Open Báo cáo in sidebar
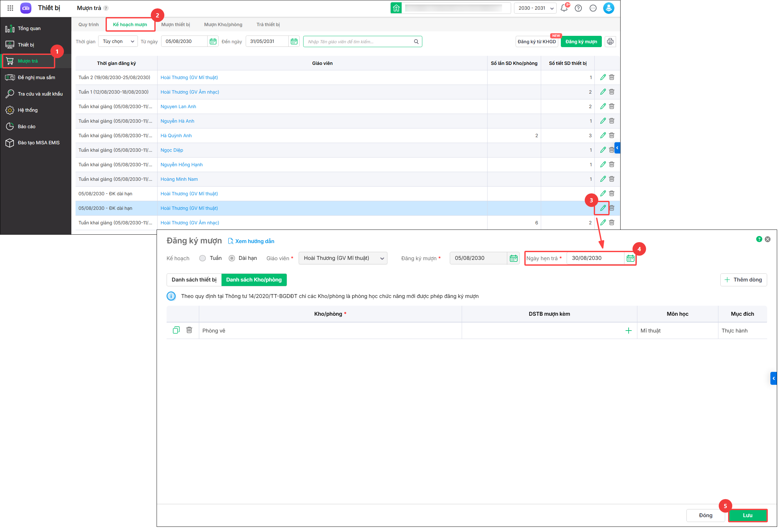Screen dimensions: 782x532 pos(36,127)
